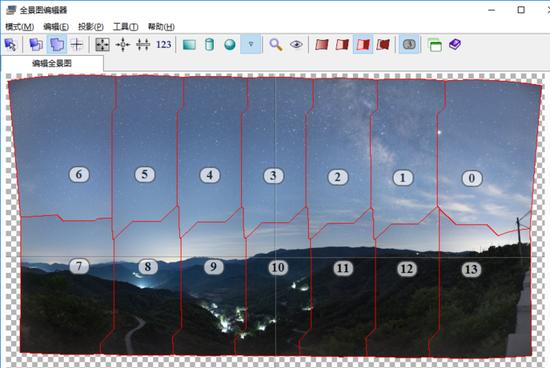This screenshot has width=550, height=368.
Task: Select the rectilinear projection rectangle icon
Action: click(189, 45)
